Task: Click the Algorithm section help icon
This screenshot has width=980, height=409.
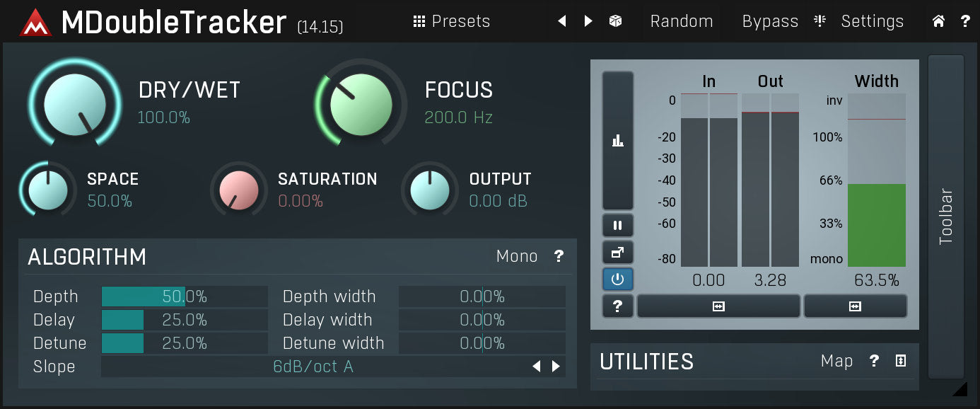Action: [x=559, y=256]
